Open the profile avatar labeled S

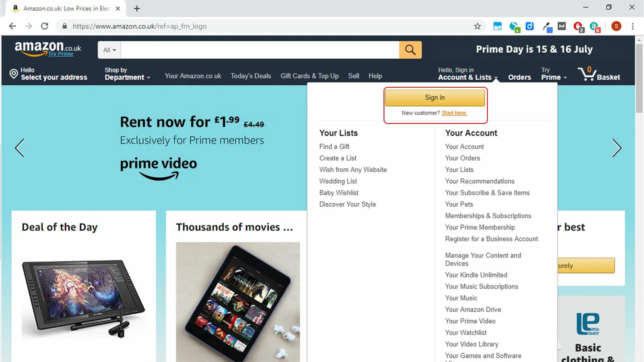616,26
